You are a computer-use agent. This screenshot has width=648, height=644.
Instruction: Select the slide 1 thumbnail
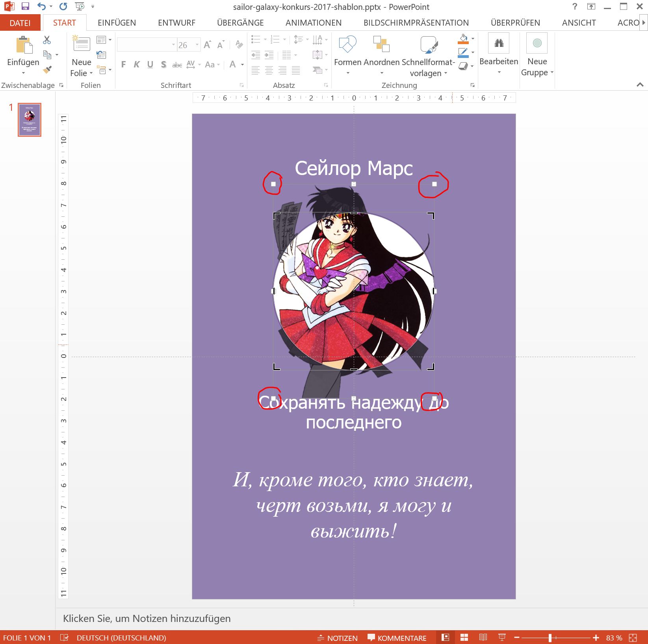[30, 120]
